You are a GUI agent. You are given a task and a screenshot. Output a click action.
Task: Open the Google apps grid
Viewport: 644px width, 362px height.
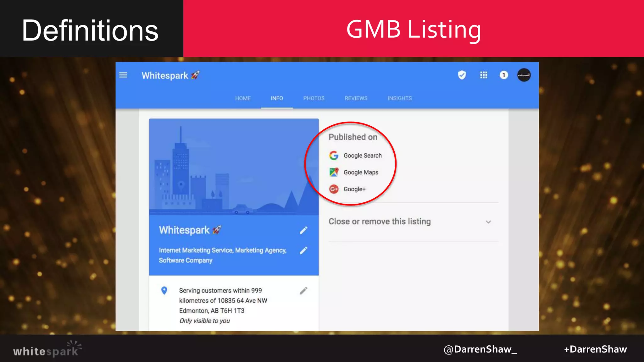tap(484, 75)
